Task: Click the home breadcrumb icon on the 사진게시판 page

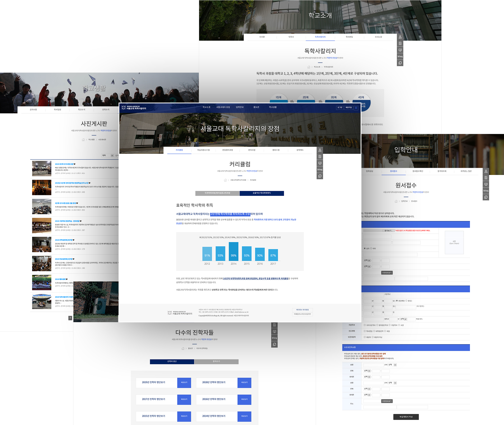Action: (83, 140)
